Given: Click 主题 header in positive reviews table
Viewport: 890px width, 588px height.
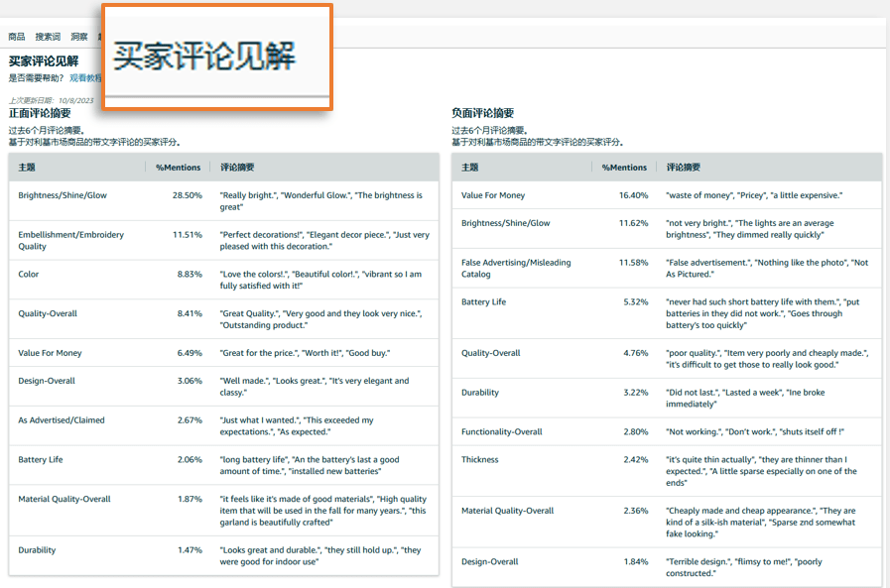Looking at the screenshot, I should [x=27, y=168].
